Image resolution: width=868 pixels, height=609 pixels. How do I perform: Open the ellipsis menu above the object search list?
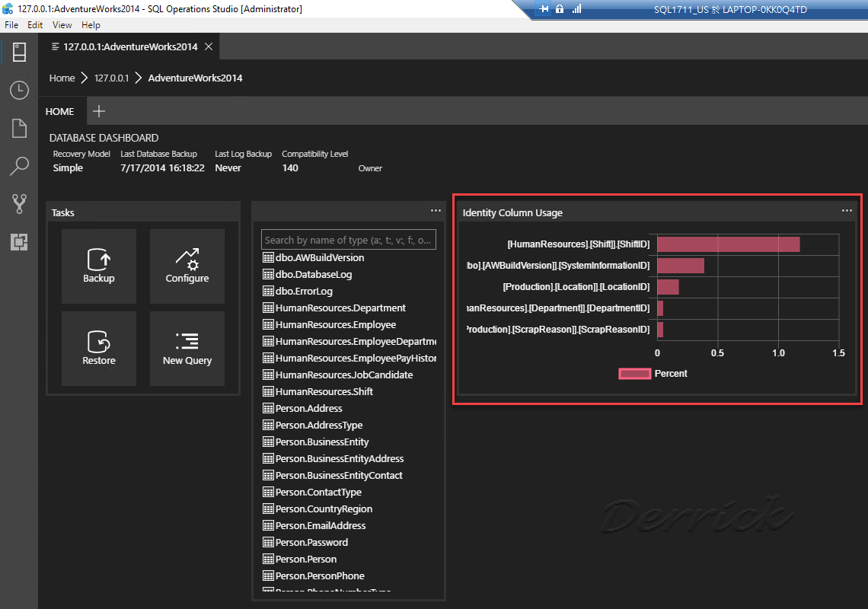tap(436, 211)
